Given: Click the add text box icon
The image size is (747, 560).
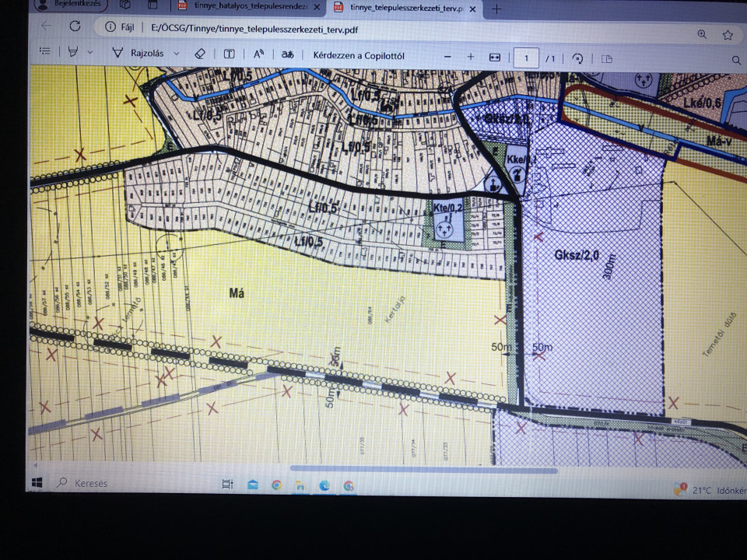Looking at the screenshot, I should [230, 54].
